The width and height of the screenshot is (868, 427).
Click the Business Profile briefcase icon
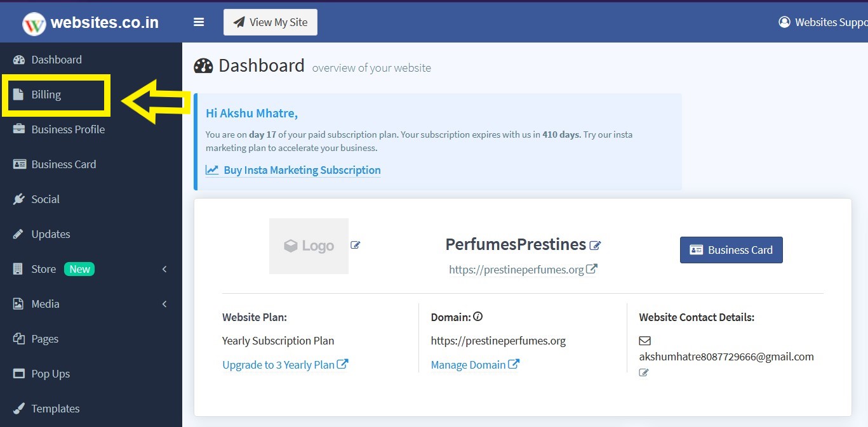(19, 129)
